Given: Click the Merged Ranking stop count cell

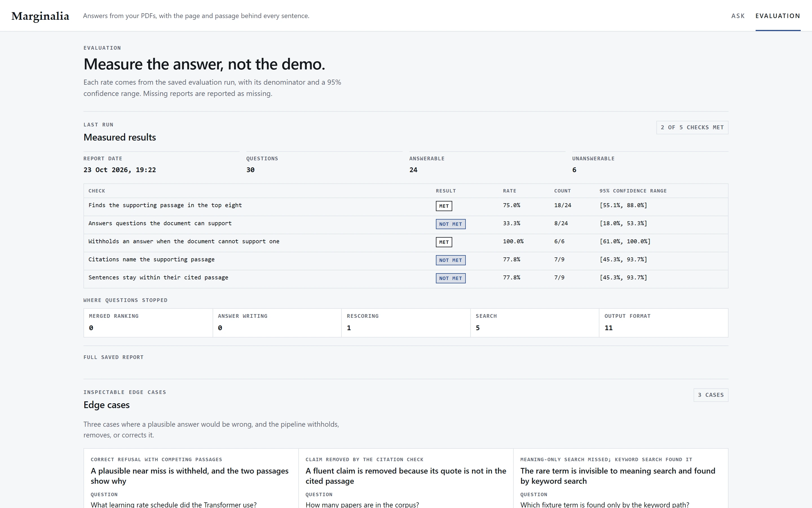Looking at the screenshot, I should [x=148, y=323].
